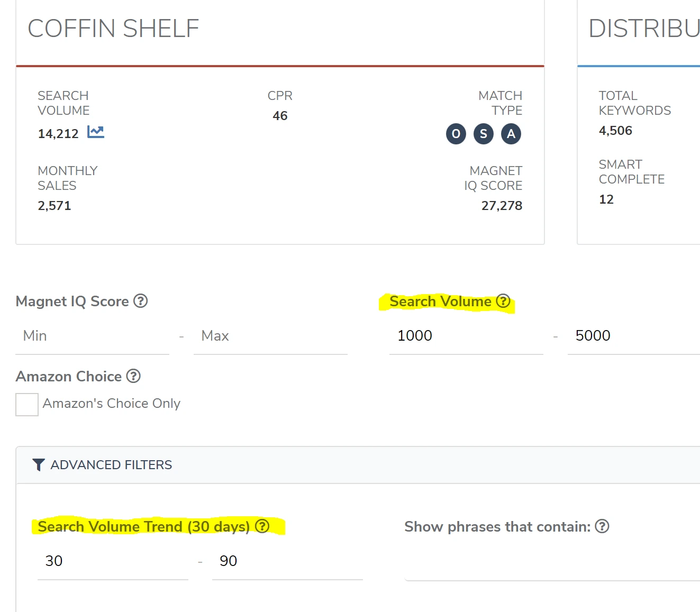The image size is (700, 612).
Task: Open the Search Volume filter help icon
Action: tap(503, 301)
